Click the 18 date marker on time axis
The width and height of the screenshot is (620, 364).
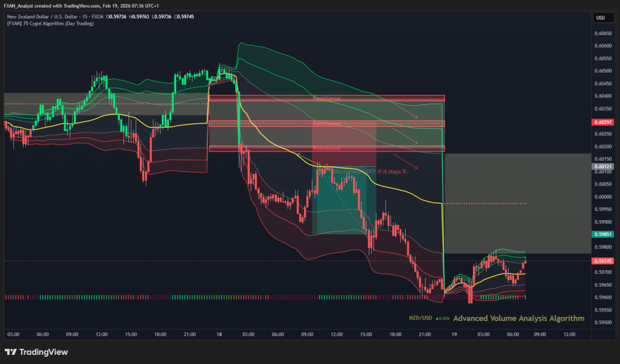click(218, 334)
